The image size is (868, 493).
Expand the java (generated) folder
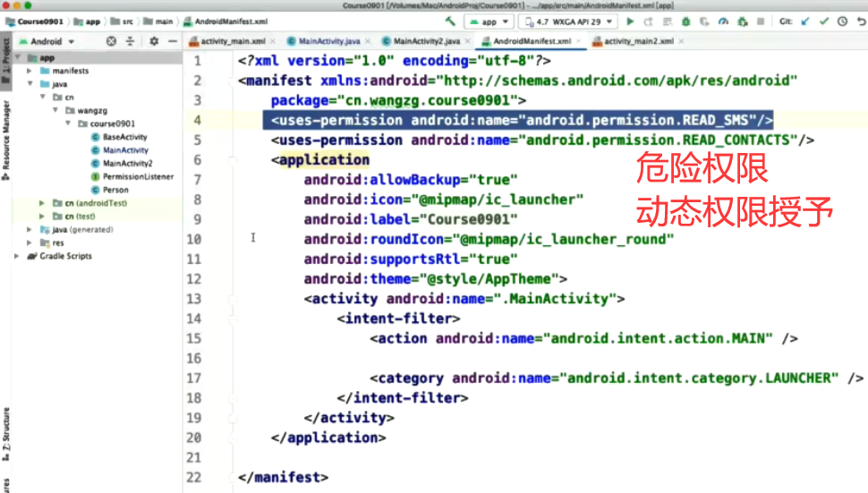[x=30, y=230]
